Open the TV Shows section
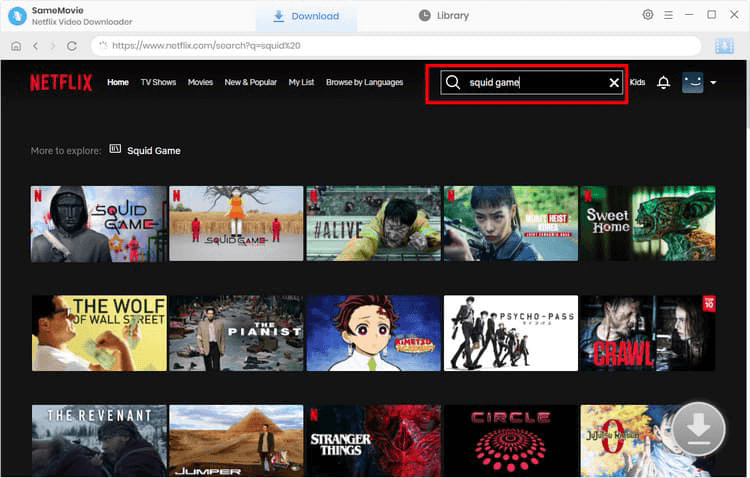 pos(158,82)
